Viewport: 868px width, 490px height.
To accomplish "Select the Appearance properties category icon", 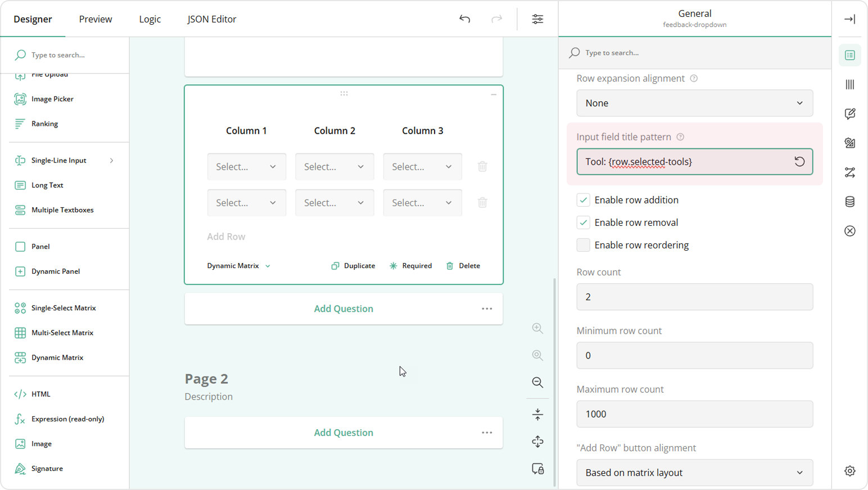I will click(850, 143).
